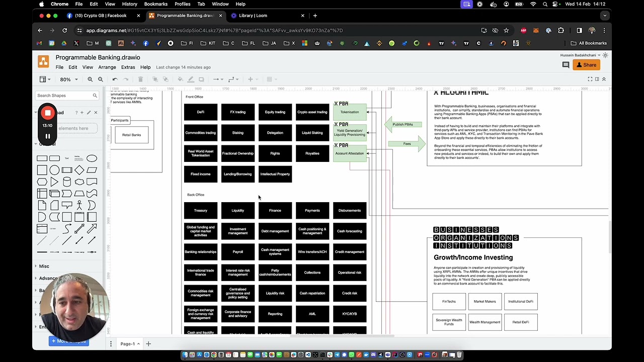The height and width of the screenshot is (362, 644).
Task: Open the View menu in draw.io
Action: pyautogui.click(x=88, y=67)
